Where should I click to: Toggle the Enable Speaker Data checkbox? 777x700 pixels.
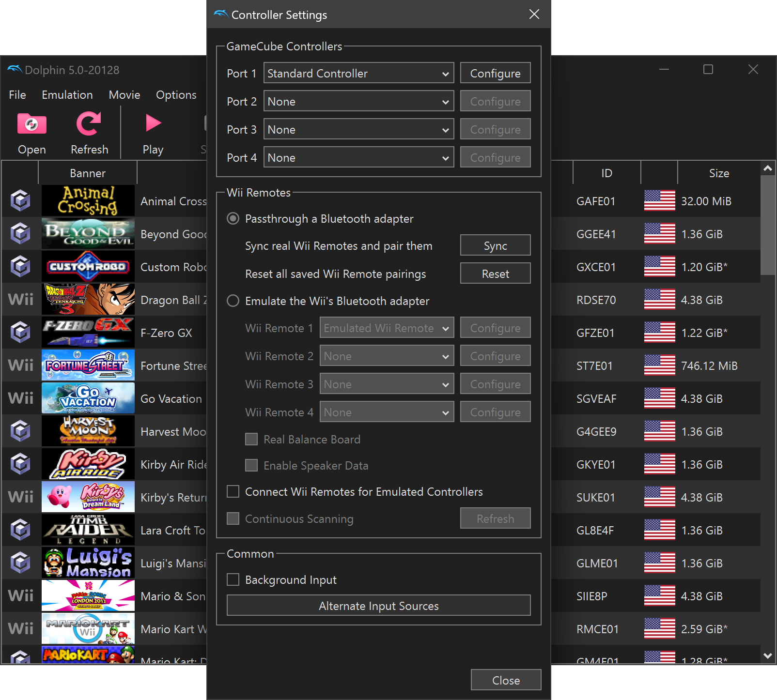coord(251,465)
